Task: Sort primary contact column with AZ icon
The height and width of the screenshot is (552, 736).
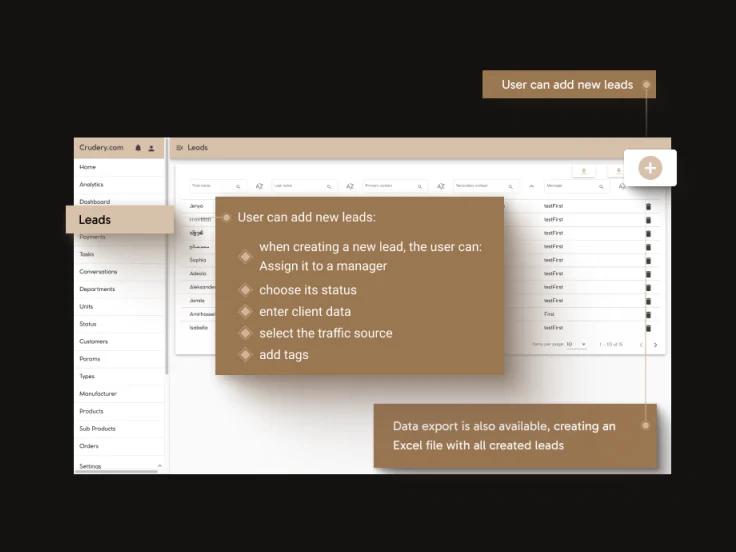Action: pos(440,186)
